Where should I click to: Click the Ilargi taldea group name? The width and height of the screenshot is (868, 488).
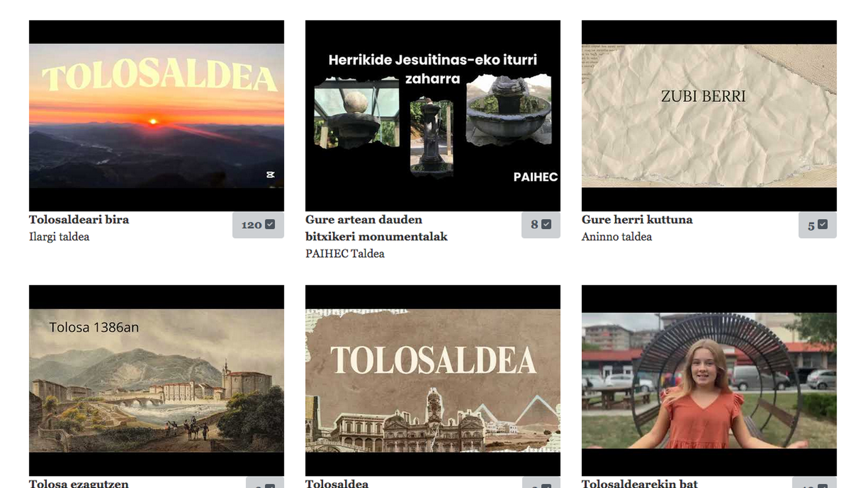(x=59, y=237)
